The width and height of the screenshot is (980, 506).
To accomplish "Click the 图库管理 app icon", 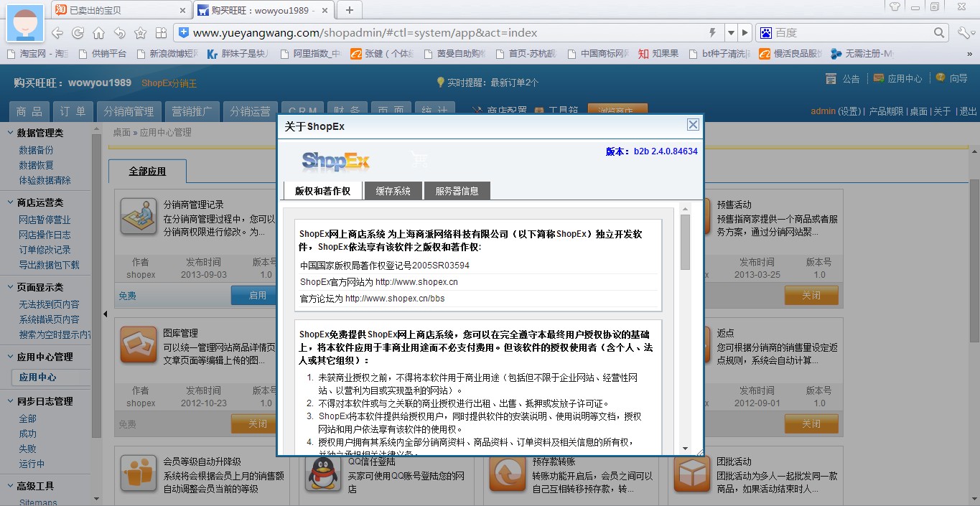I will (139, 345).
